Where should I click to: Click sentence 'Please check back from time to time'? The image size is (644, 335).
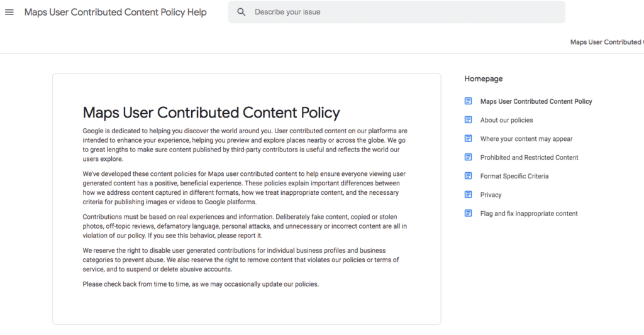(201, 284)
